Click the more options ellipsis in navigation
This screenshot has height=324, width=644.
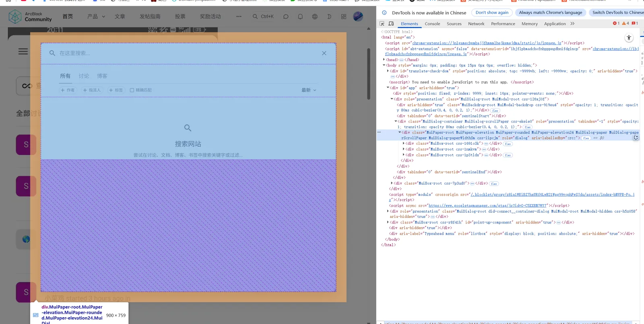point(239,16)
